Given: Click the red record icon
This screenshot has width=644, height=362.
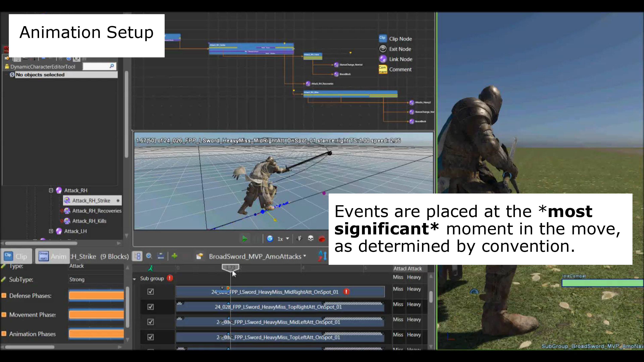Looking at the screenshot, I should tap(322, 239).
